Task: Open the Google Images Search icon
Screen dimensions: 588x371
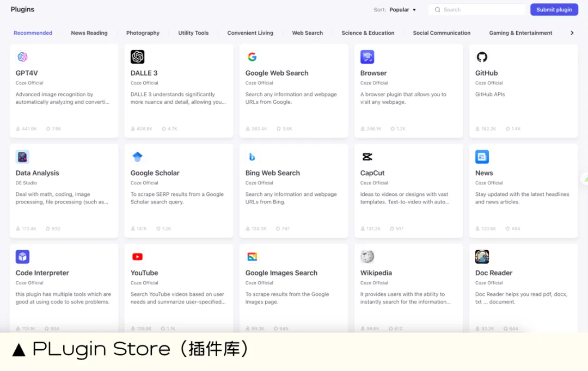Action: [x=252, y=257]
